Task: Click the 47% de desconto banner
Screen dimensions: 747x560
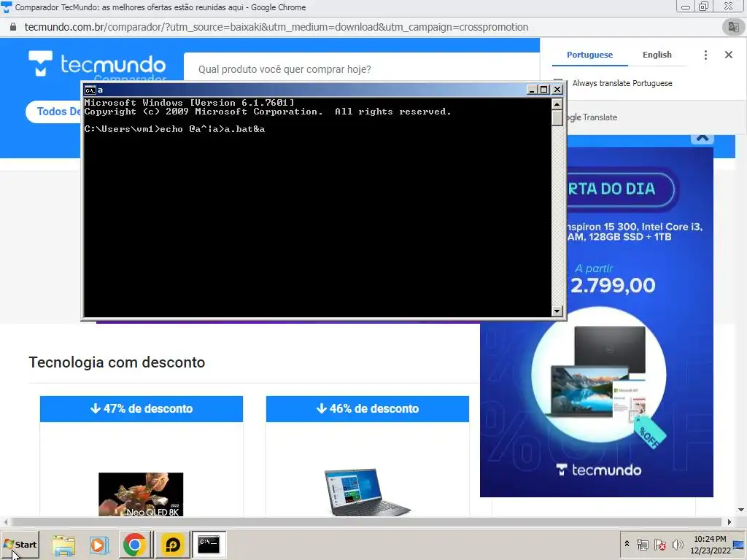Action: click(x=142, y=408)
